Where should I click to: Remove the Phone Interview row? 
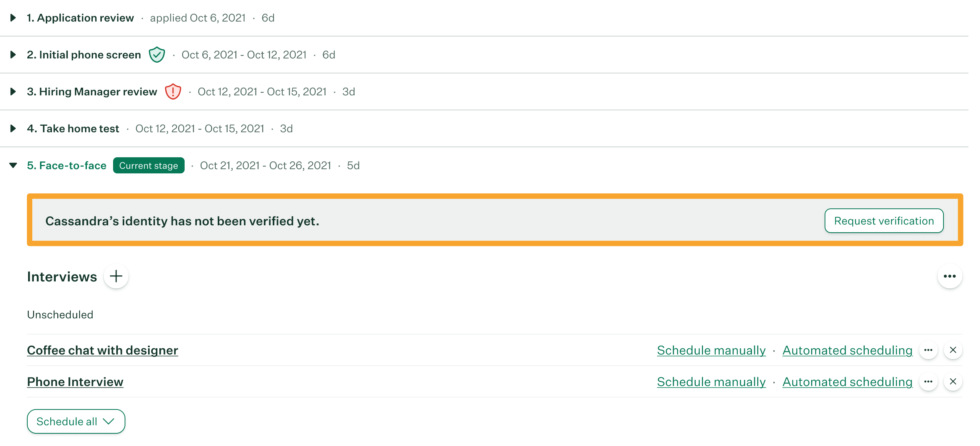[953, 381]
